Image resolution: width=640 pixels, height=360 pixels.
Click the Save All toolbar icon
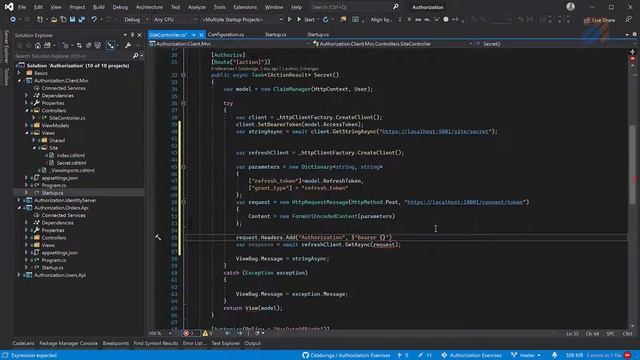(82, 19)
